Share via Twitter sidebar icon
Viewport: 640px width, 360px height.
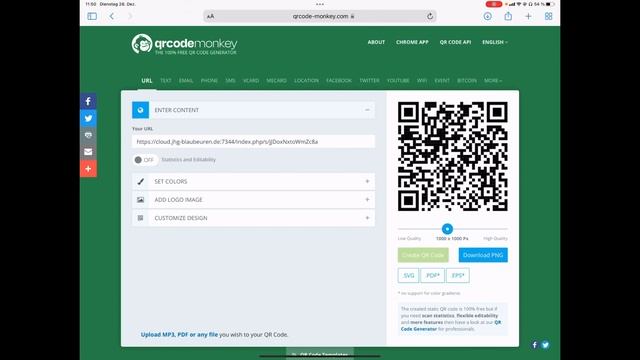(88, 118)
